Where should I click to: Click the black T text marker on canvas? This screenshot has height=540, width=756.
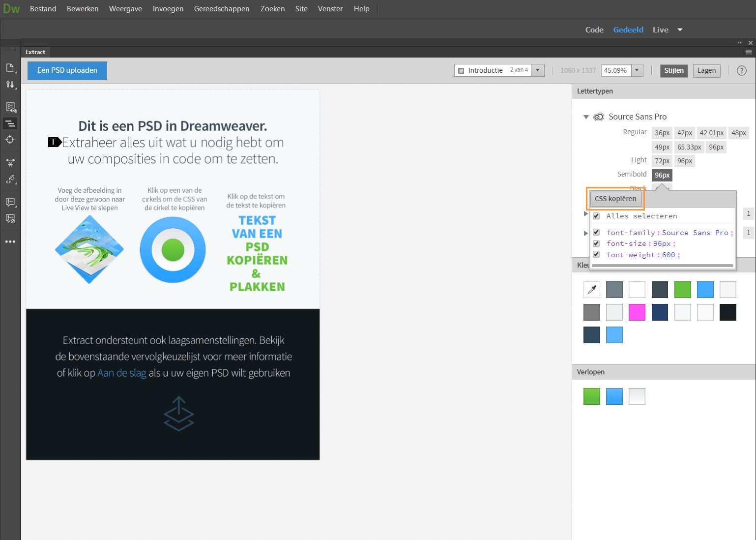55,143
